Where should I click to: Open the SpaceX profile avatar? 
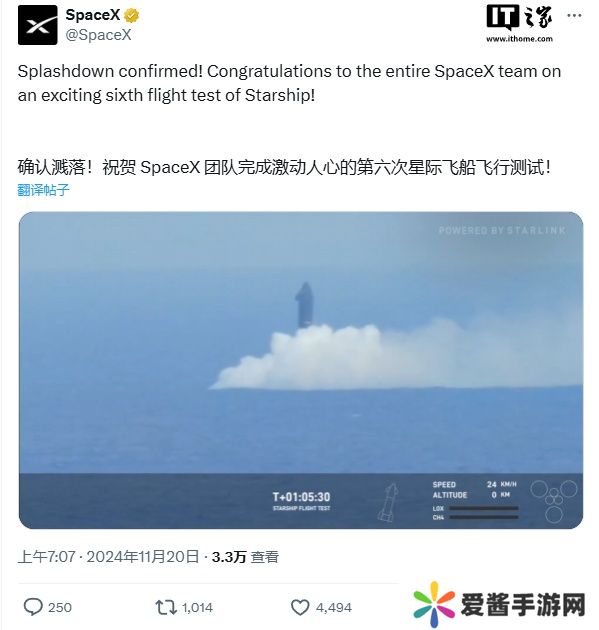pyautogui.click(x=37, y=25)
